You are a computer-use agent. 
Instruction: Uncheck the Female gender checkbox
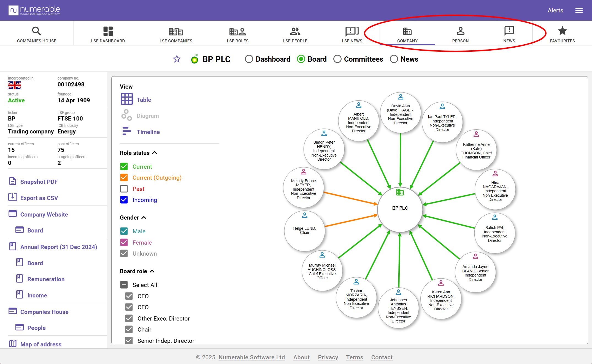tap(124, 242)
